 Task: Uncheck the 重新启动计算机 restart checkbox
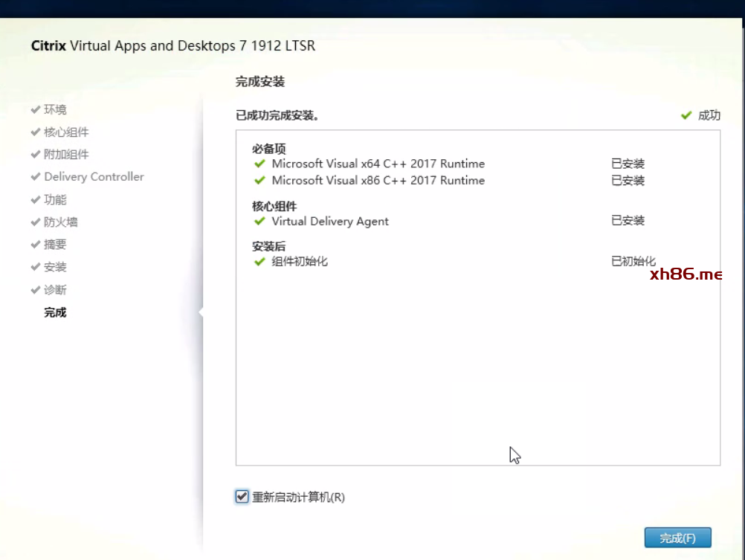(x=242, y=497)
